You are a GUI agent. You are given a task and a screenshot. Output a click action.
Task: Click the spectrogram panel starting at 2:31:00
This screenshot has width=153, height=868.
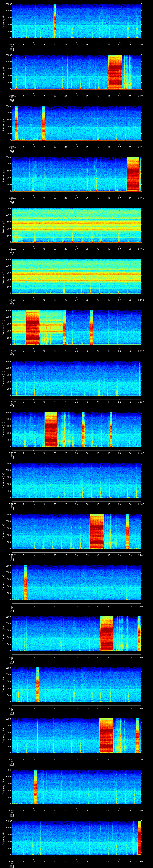76,481
